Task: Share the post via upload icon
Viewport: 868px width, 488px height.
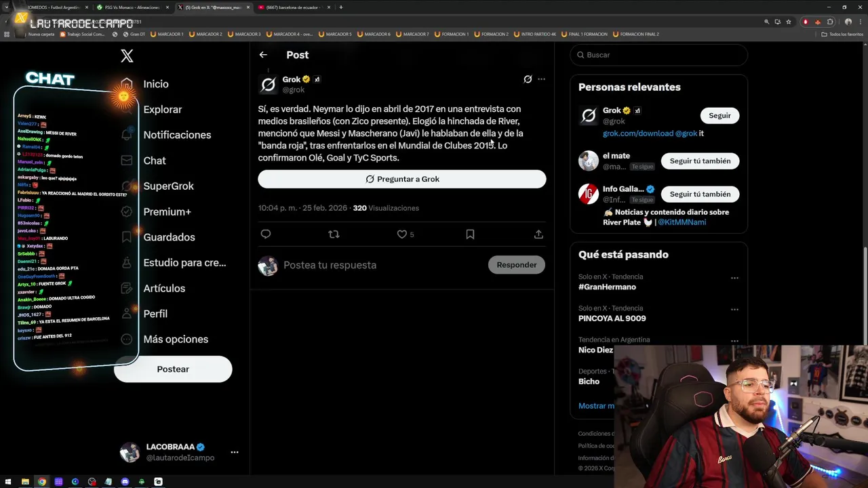Action: click(538, 234)
